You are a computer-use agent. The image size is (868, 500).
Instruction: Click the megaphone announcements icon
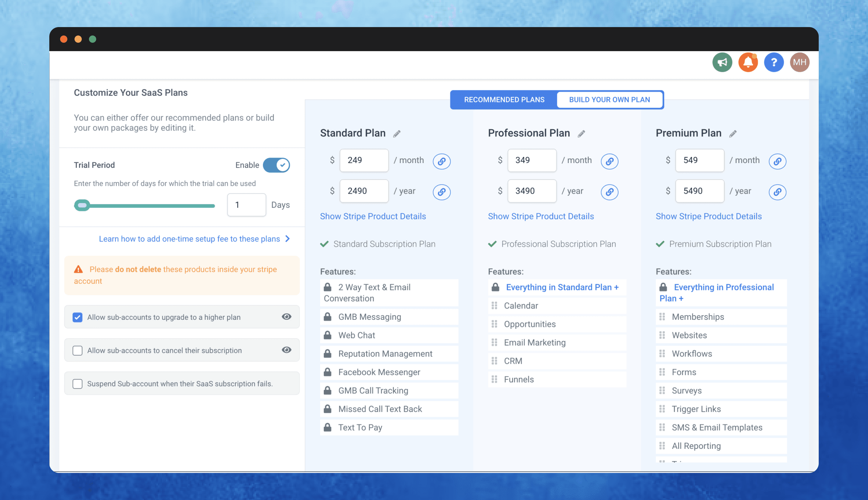(722, 62)
